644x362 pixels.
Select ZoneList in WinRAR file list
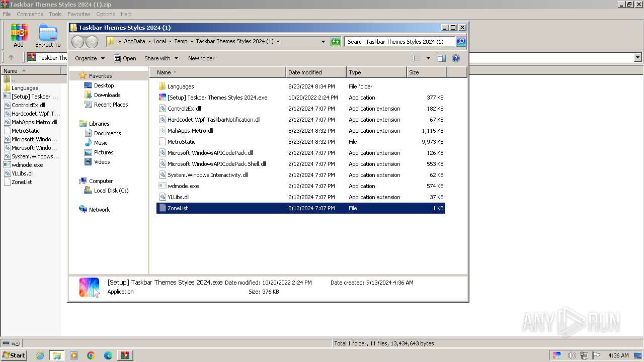point(22,182)
